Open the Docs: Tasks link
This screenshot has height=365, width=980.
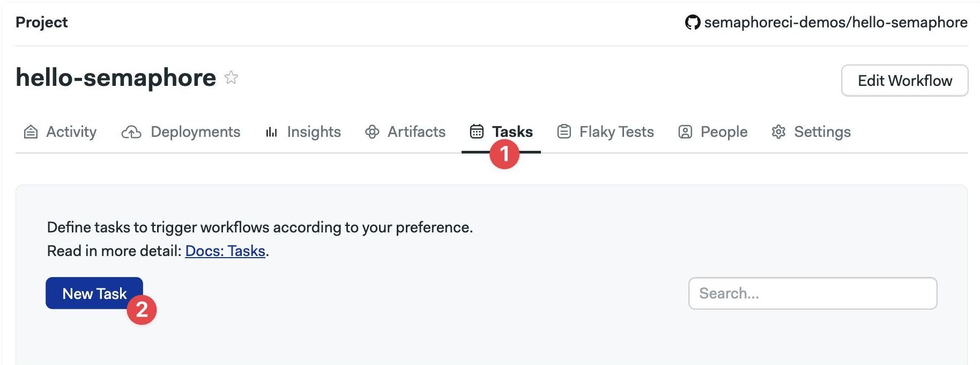tap(225, 251)
